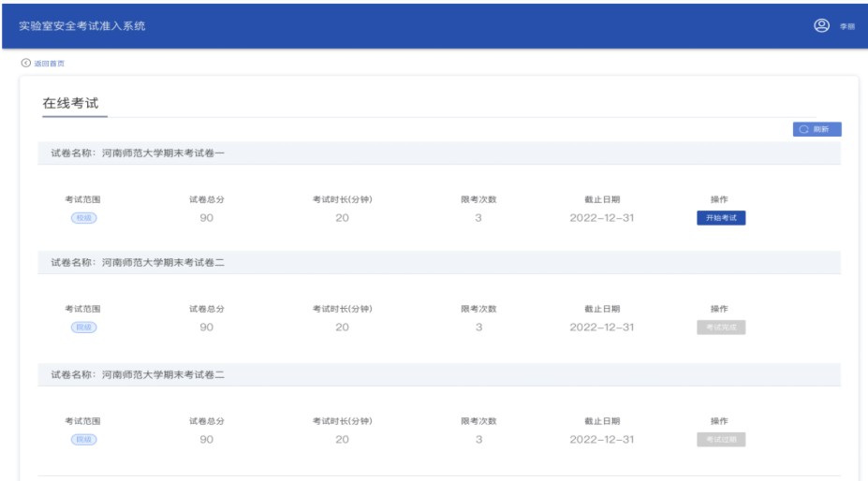Click the 院级 tag in the 考试过期 row
Screen dimensions: 868x481
(83, 439)
